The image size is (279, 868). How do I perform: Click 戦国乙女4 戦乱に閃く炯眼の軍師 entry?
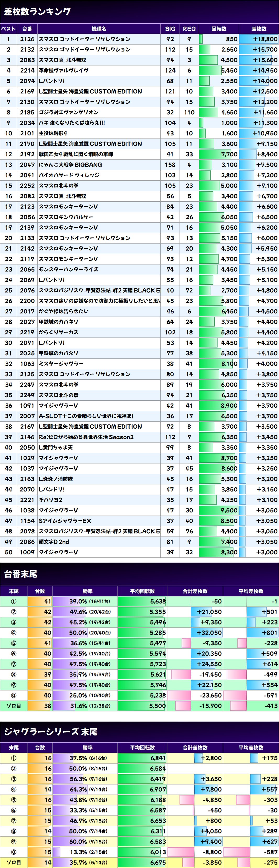76,154
